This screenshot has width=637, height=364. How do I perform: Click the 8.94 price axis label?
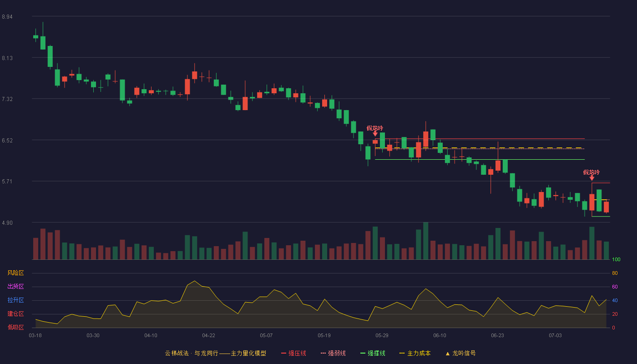[7, 17]
